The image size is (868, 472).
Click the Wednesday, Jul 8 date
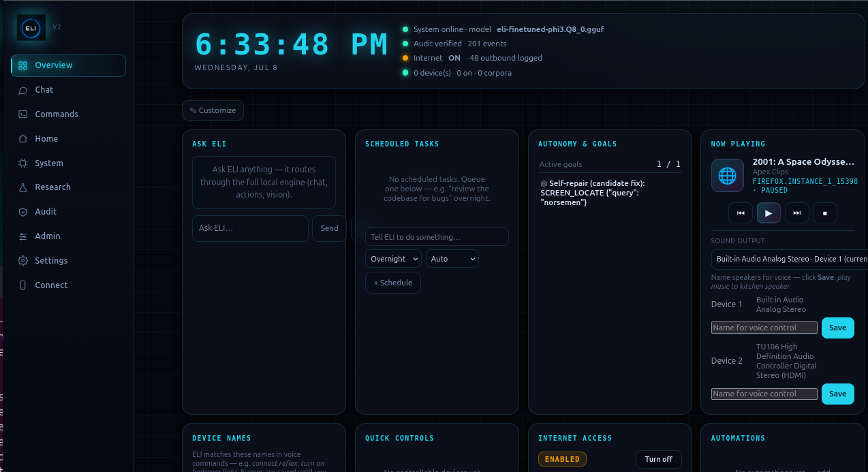click(236, 67)
